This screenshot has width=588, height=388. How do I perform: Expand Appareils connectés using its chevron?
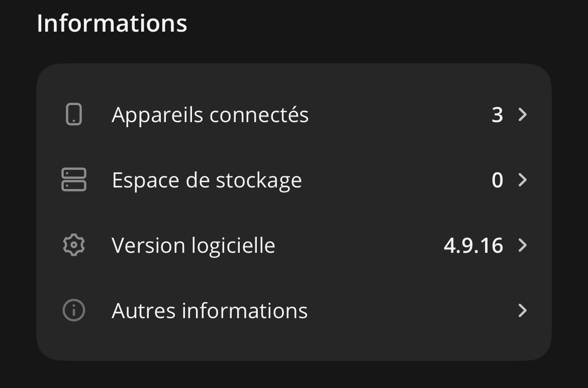click(x=523, y=115)
